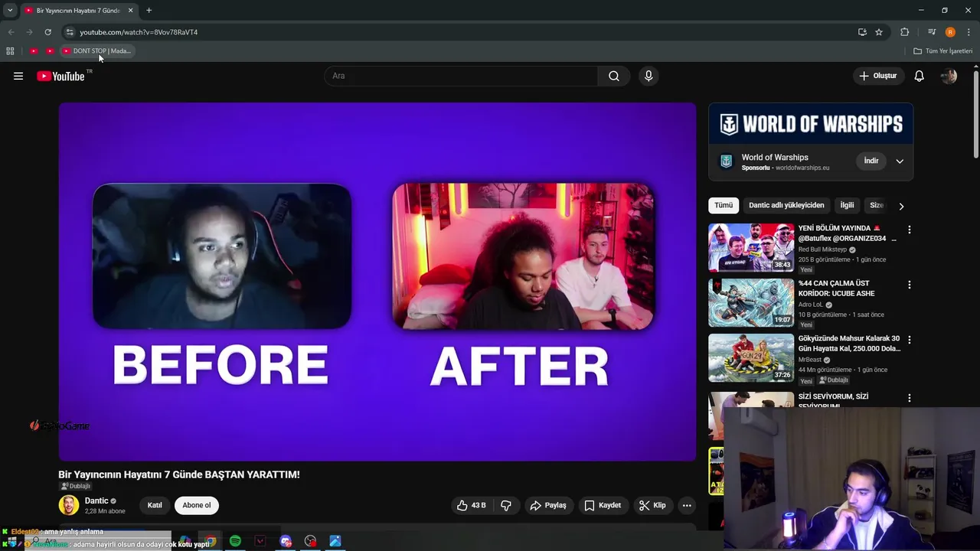This screenshot has height=551, width=980.
Task: Open options for Adro LoL video
Action: pyautogui.click(x=909, y=285)
